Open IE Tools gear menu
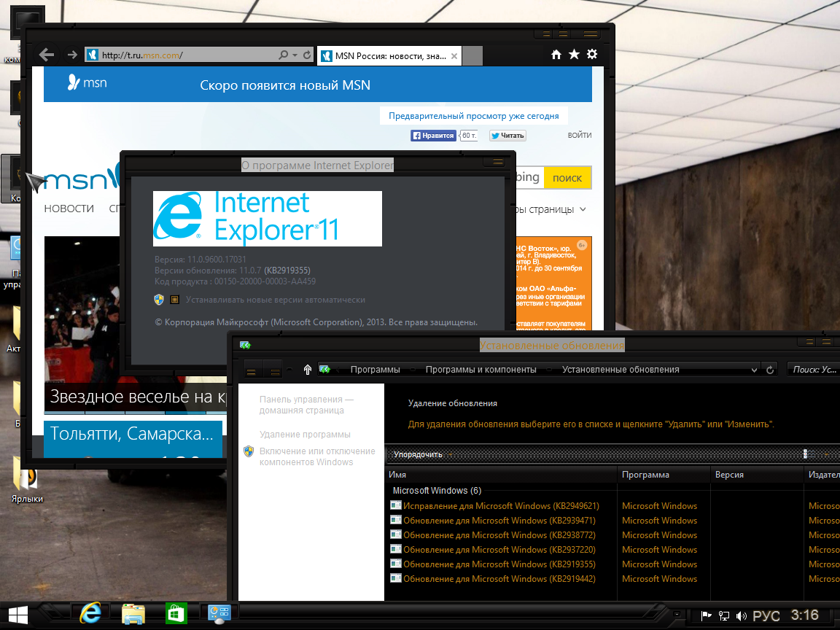The image size is (840, 630). (x=592, y=54)
